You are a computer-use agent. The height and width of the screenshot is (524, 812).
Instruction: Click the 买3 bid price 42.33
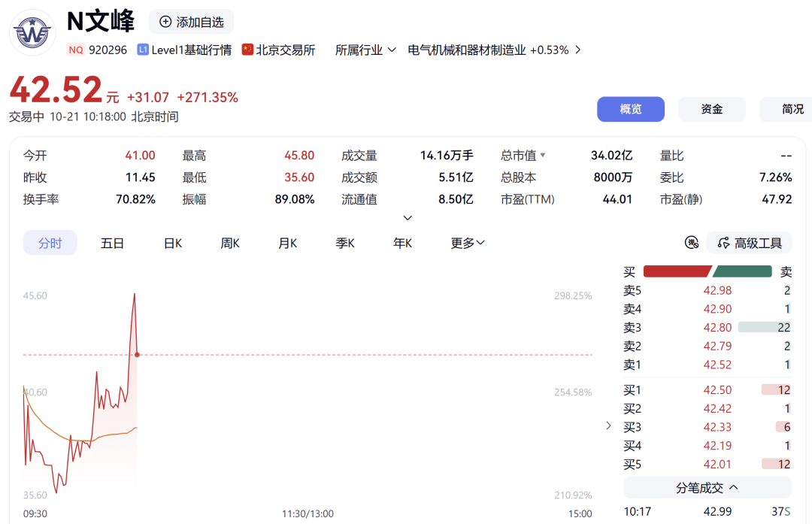coord(717,427)
